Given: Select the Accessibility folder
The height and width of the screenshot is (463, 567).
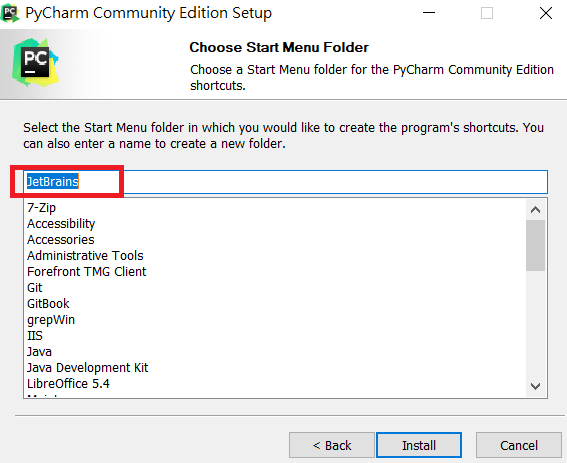Looking at the screenshot, I should (x=61, y=224).
